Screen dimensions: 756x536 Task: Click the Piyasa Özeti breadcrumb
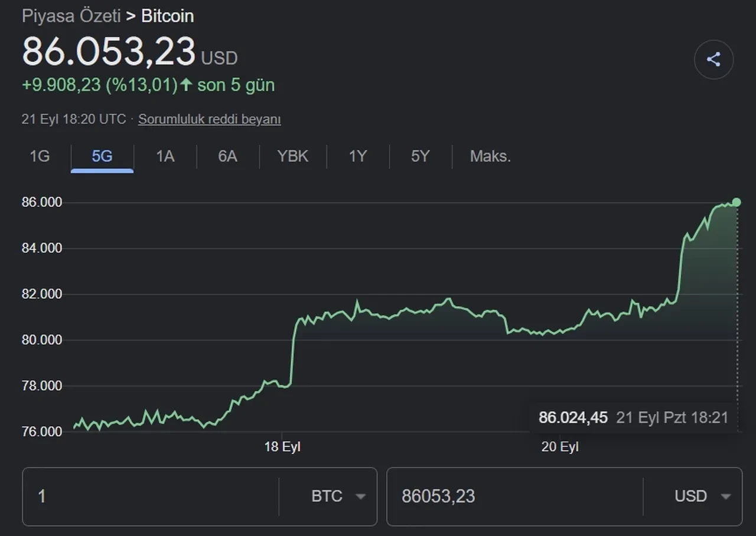pos(71,16)
